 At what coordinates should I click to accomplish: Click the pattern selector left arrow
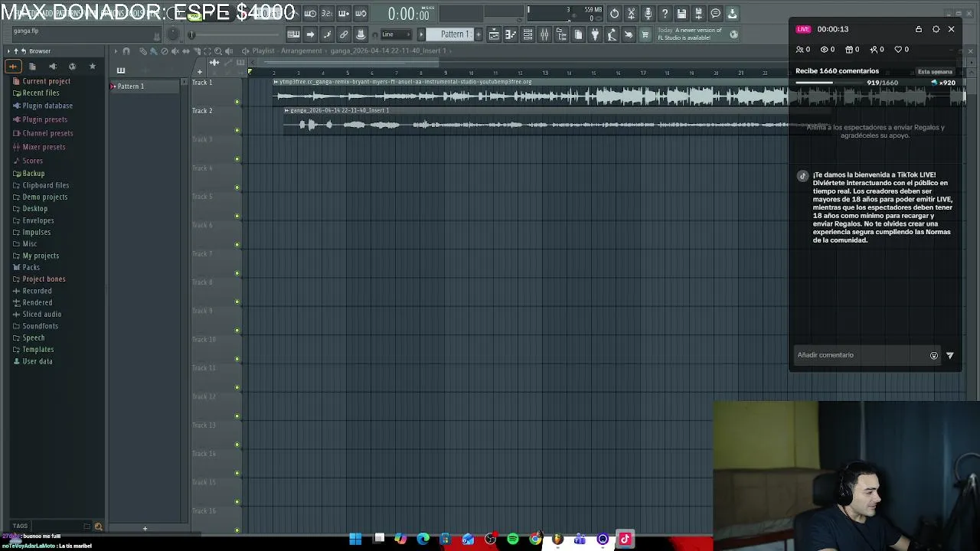coord(421,34)
